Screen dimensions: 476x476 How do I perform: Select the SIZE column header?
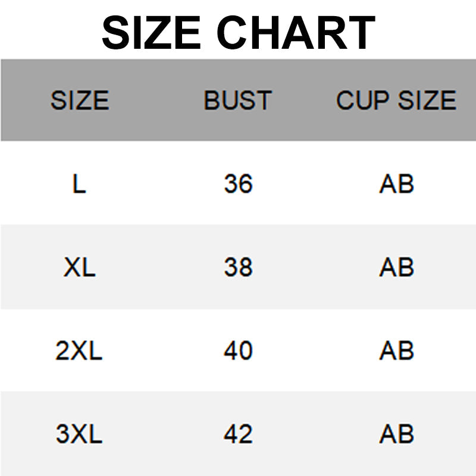click(80, 101)
